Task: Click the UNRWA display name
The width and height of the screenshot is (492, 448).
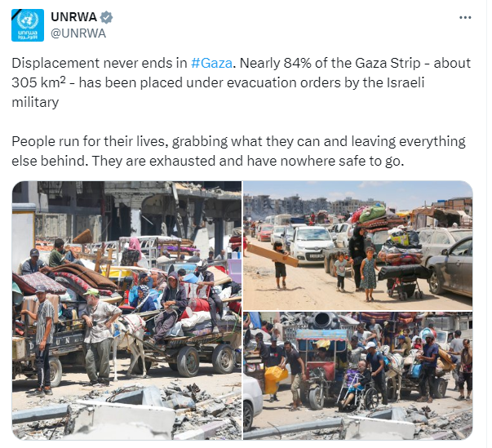Action: [73, 17]
